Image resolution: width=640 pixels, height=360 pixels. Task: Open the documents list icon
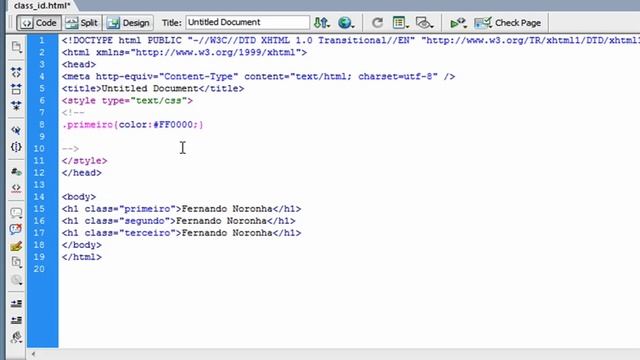(16, 47)
